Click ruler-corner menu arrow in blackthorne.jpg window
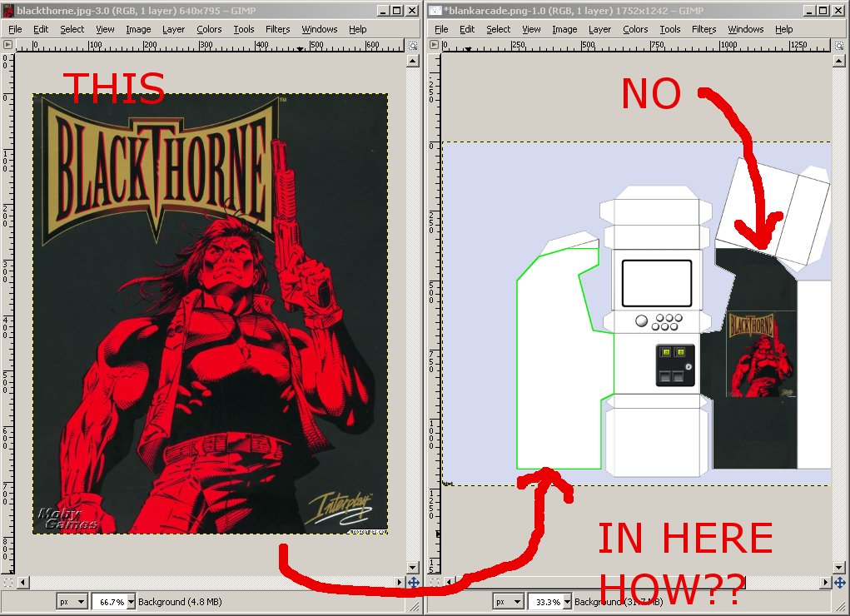 click(7, 45)
